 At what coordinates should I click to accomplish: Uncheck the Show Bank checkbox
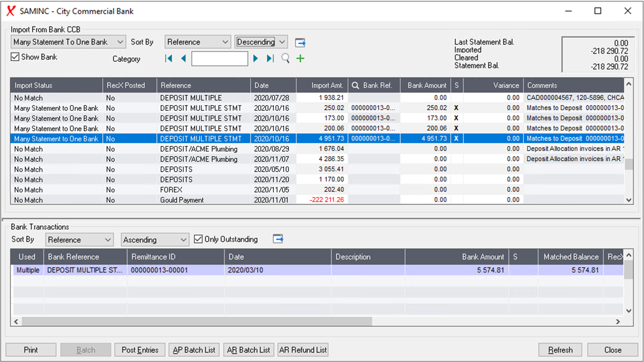point(15,57)
